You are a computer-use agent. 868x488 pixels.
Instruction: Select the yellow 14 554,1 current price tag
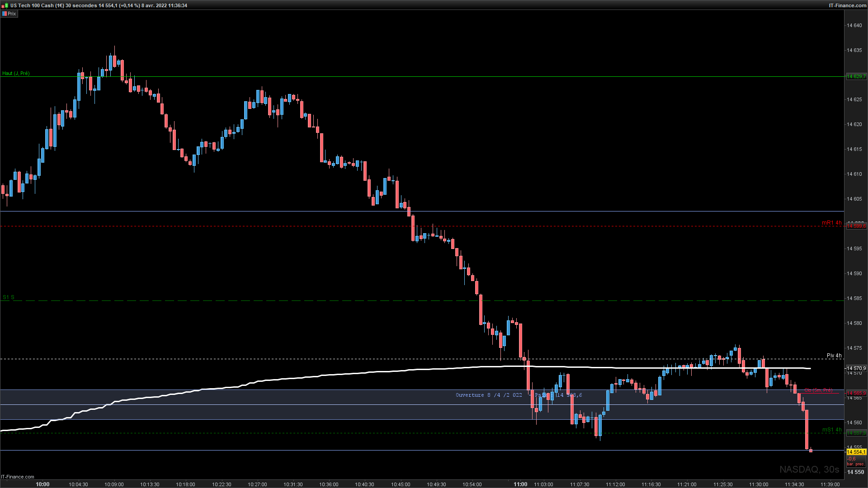coord(856,452)
